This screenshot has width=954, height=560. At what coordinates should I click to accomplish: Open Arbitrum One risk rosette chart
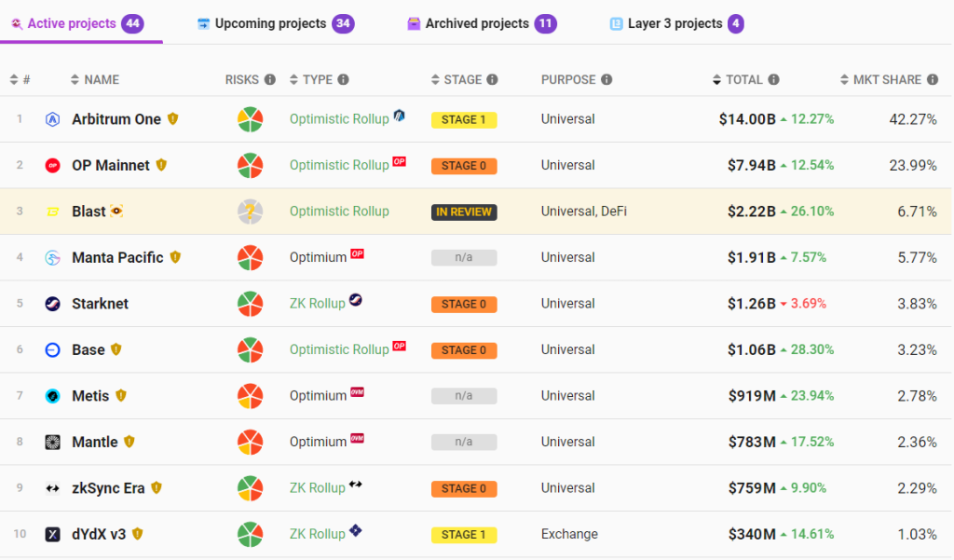[250, 119]
